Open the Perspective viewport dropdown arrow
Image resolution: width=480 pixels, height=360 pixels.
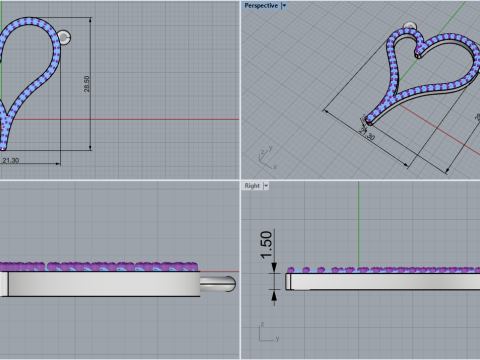(x=284, y=6)
